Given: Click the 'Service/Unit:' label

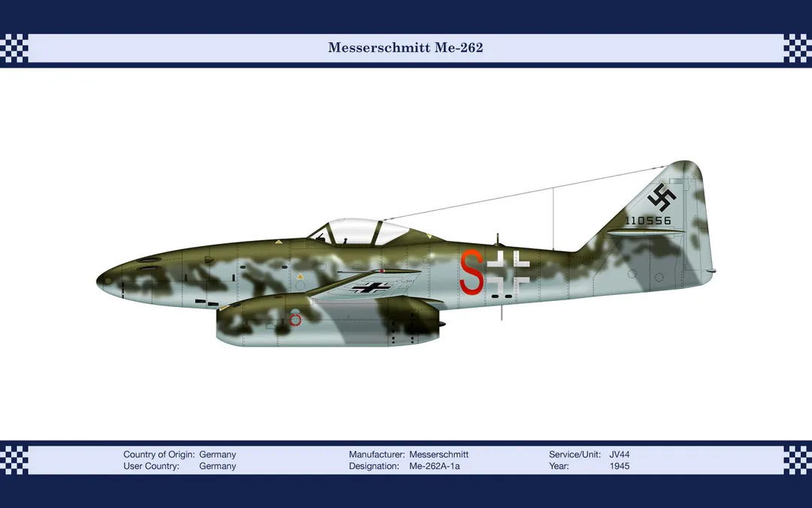Looking at the screenshot, I should click(x=575, y=455).
